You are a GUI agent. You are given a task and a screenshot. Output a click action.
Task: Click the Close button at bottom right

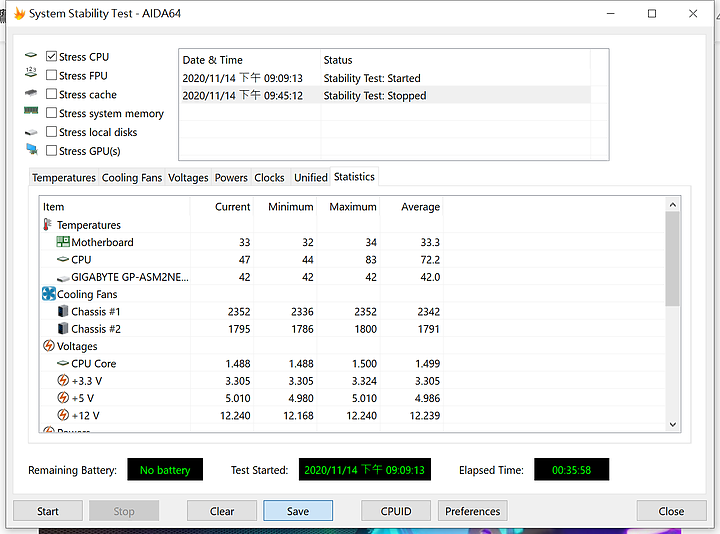[671, 511]
